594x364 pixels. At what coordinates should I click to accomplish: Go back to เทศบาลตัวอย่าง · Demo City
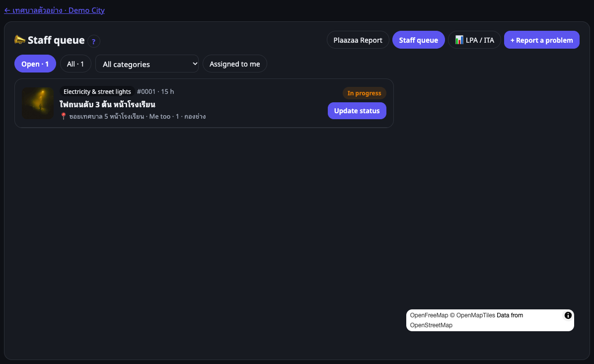coord(54,10)
